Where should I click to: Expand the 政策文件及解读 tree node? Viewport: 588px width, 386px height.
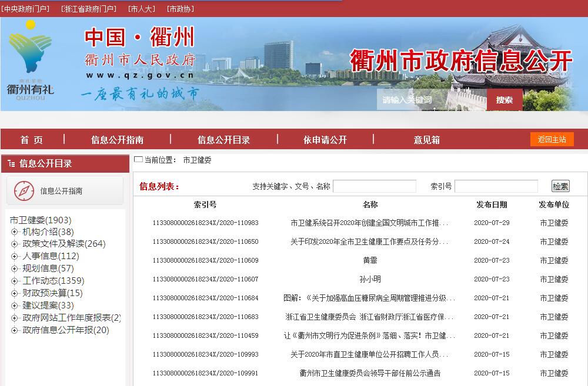coord(15,244)
